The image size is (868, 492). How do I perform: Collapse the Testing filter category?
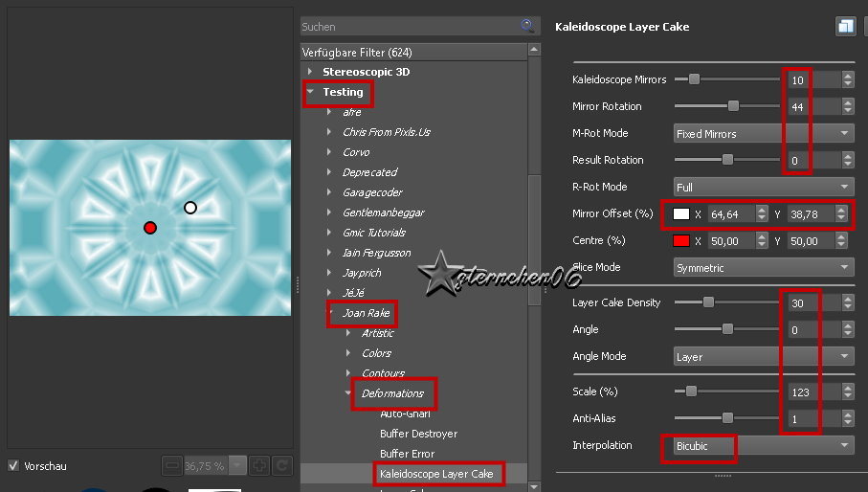point(310,93)
